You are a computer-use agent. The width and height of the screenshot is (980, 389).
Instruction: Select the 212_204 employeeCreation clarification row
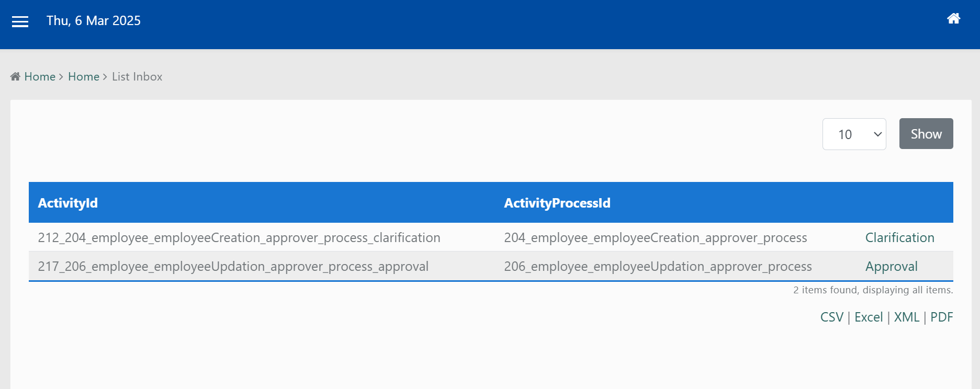[x=491, y=237]
